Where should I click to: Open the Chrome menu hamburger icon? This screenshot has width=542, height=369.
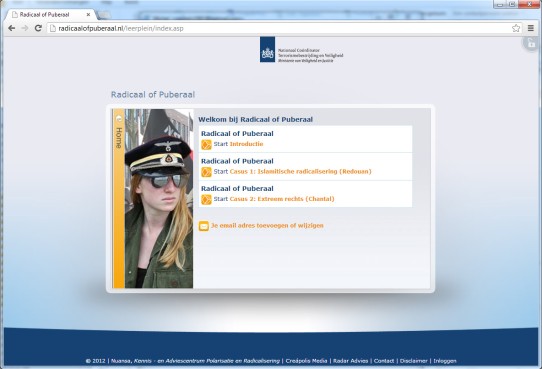click(x=531, y=28)
